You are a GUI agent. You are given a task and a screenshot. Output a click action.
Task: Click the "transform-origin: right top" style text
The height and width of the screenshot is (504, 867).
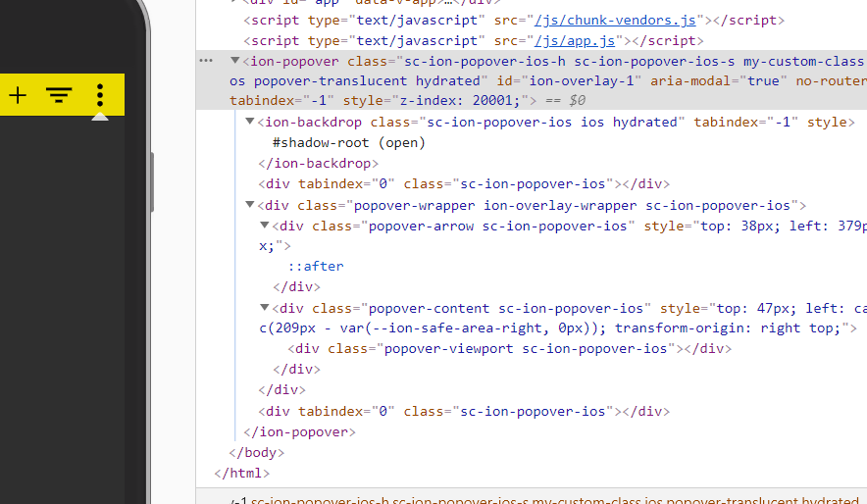(x=728, y=328)
